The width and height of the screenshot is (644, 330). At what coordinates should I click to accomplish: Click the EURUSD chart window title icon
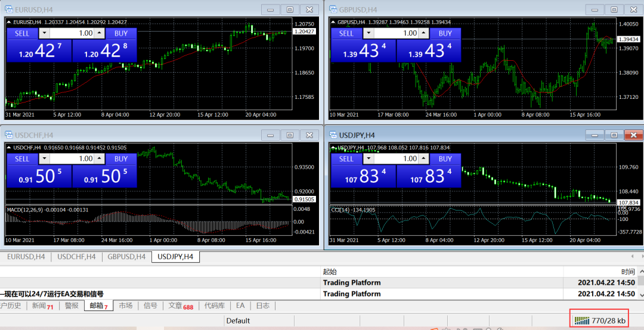8,9
